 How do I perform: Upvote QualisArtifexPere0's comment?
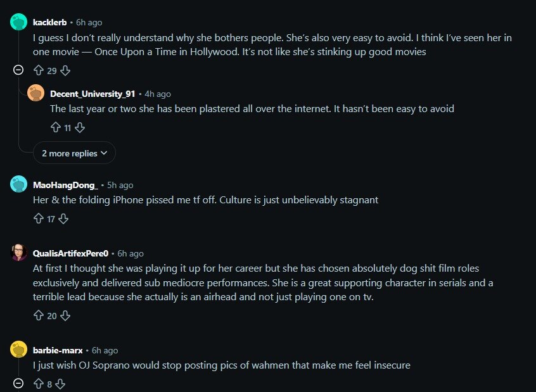click(x=39, y=315)
